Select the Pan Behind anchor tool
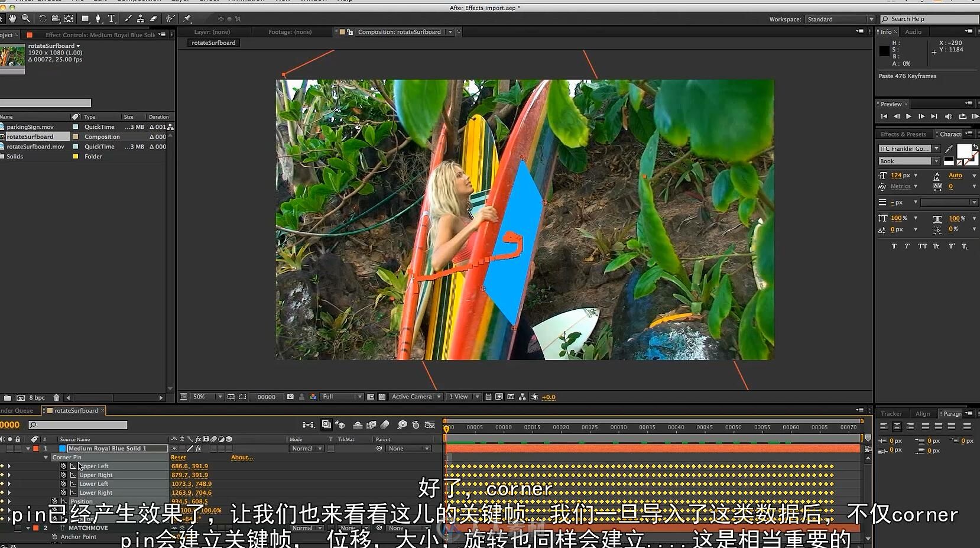The height and width of the screenshot is (548, 980). tap(69, 19)
